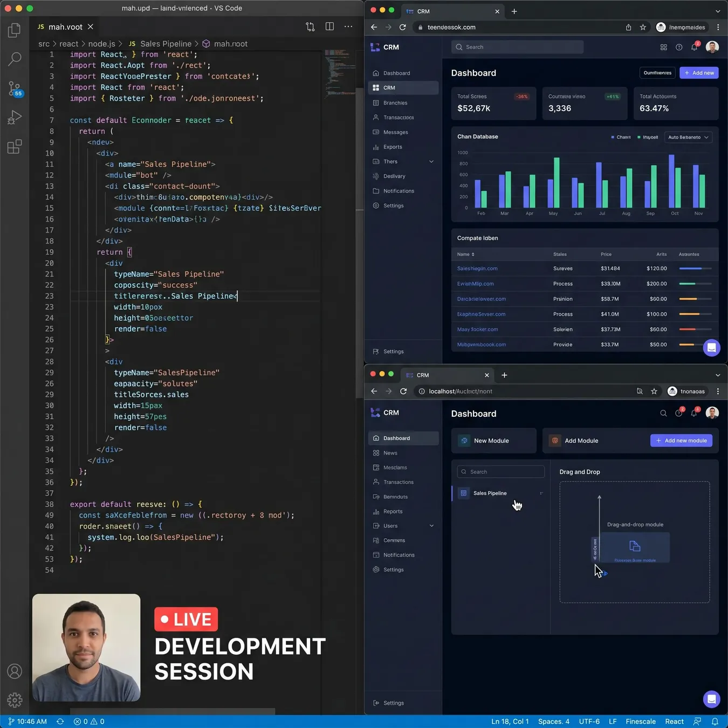Open the VS Code Manage gear icon
The image size is (728, 728).
click(15, 700)
